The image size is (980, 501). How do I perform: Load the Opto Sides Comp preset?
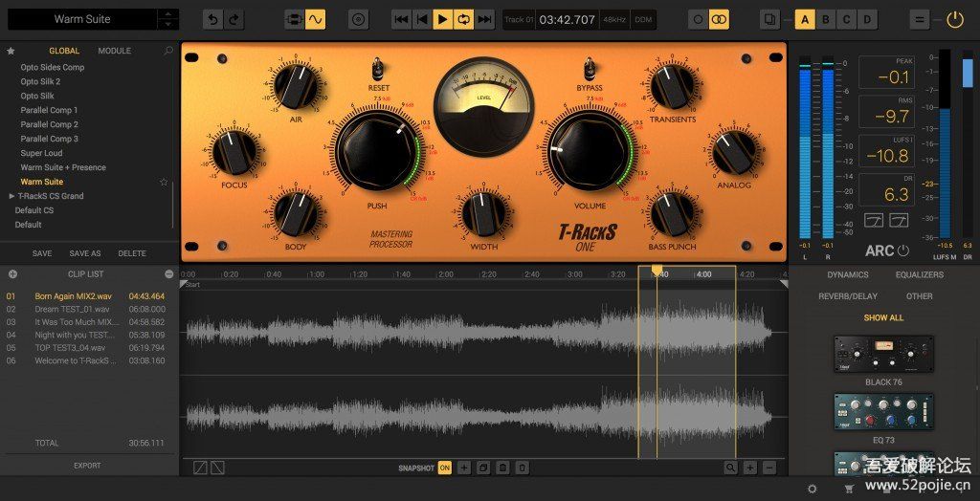pyautogui.click(x=53, y=68)
